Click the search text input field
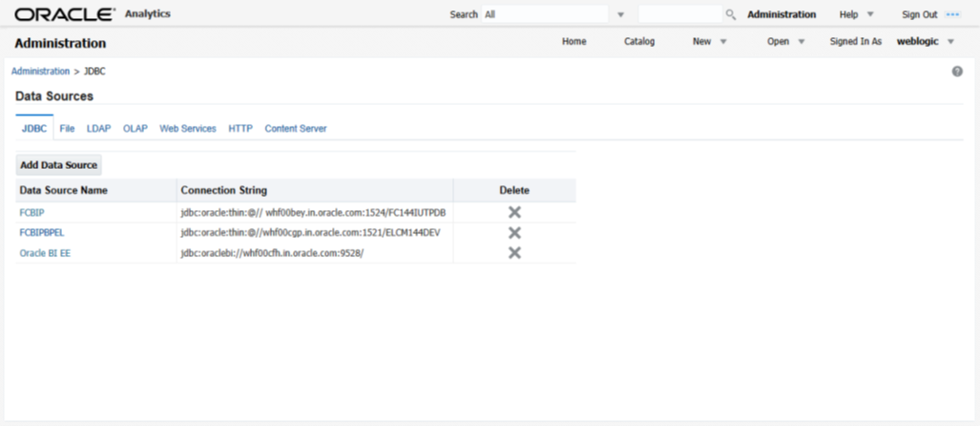 pos(679,14)
